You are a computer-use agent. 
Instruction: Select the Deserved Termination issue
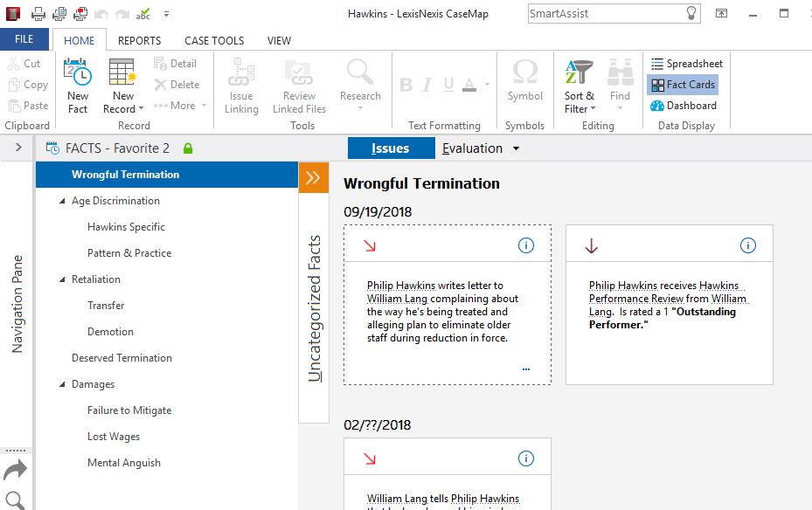(x=121, y=358)
